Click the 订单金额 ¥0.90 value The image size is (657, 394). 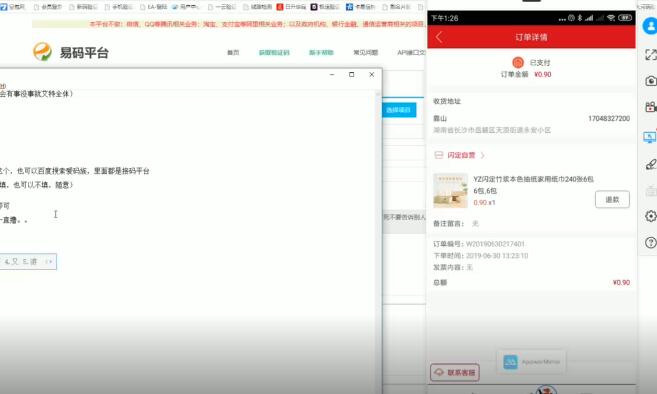543,74
